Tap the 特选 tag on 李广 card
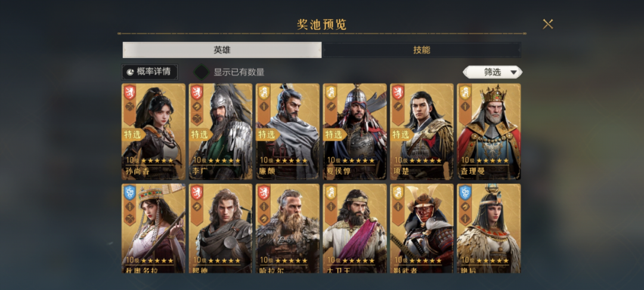This screenshot has height=290, width=644. (199, 135)
